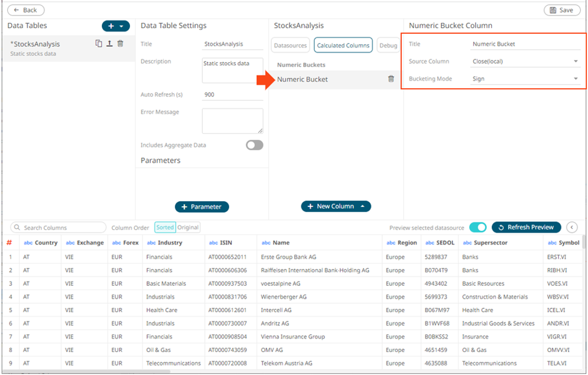Viewport: 588px width, 375px height.
Task: Switch to the Datasources tab
Action: click(x=291, y=45)
